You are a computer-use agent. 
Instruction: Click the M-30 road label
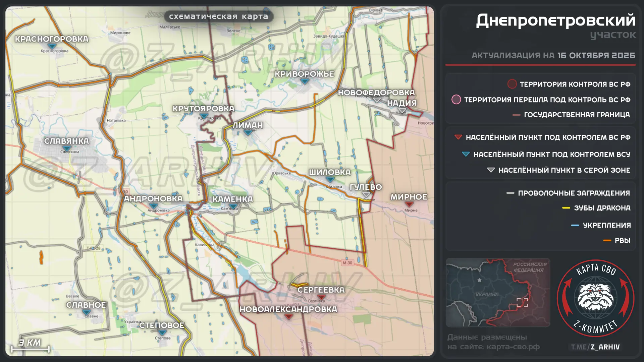point(347,263)
